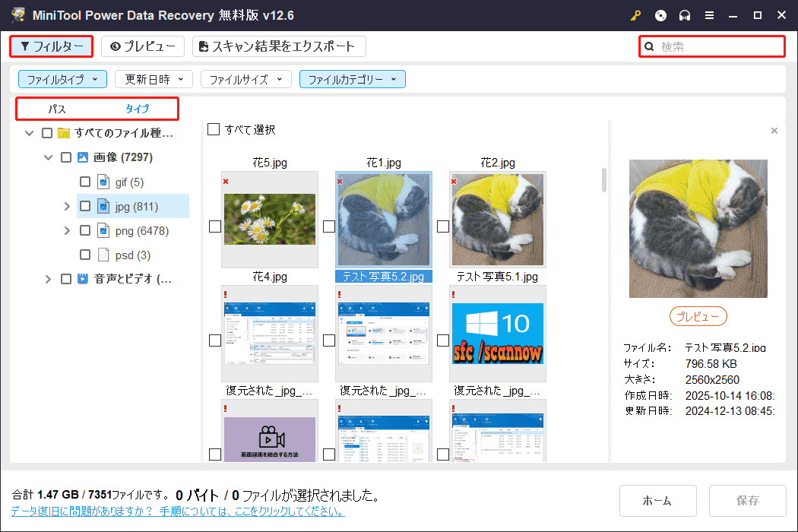Contact support via the headphones icon
Image resolution: width=798 pixels, height=532 pixels.
(x=685, y=15)
